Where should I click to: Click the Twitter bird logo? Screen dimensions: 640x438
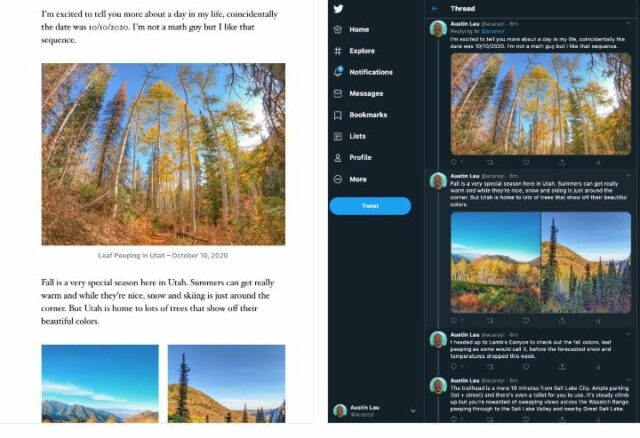pyautogui.click(x=339, y=9)
